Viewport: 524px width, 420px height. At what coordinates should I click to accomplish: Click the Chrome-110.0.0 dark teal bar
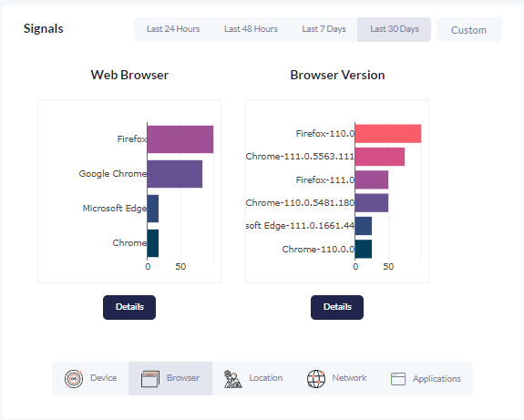364,249
